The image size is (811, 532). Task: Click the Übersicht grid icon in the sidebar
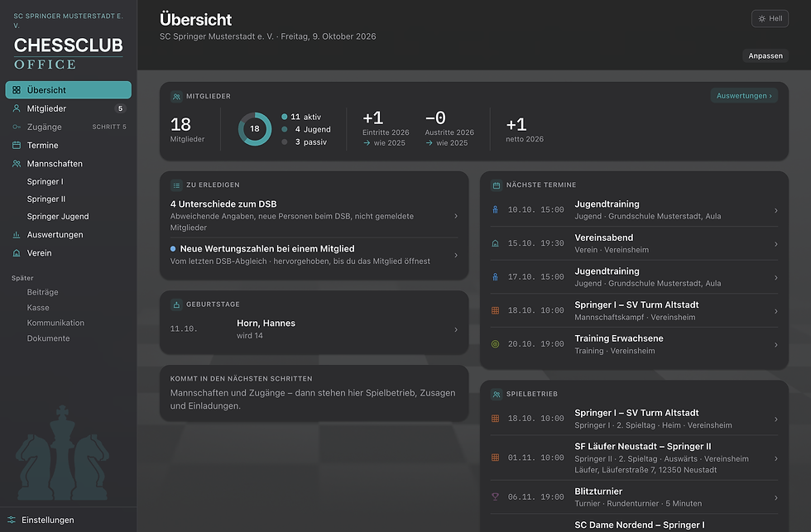point(17,90)
